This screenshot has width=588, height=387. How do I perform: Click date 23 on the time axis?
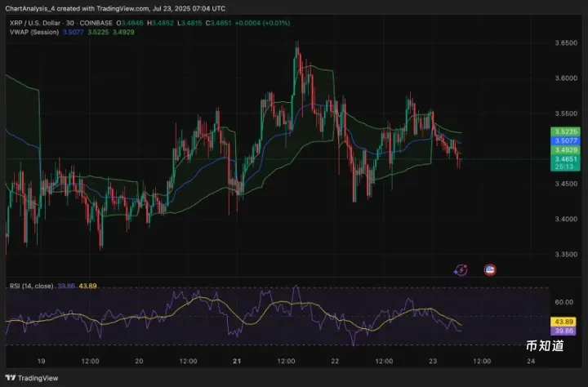(434, 360)
